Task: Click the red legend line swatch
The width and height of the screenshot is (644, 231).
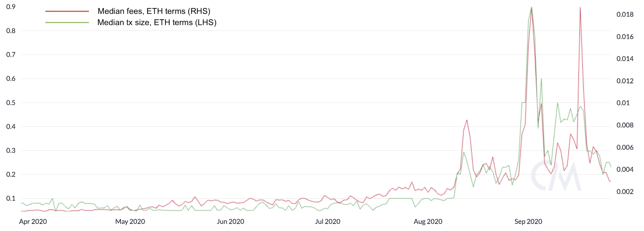Action: coord(67,11)
